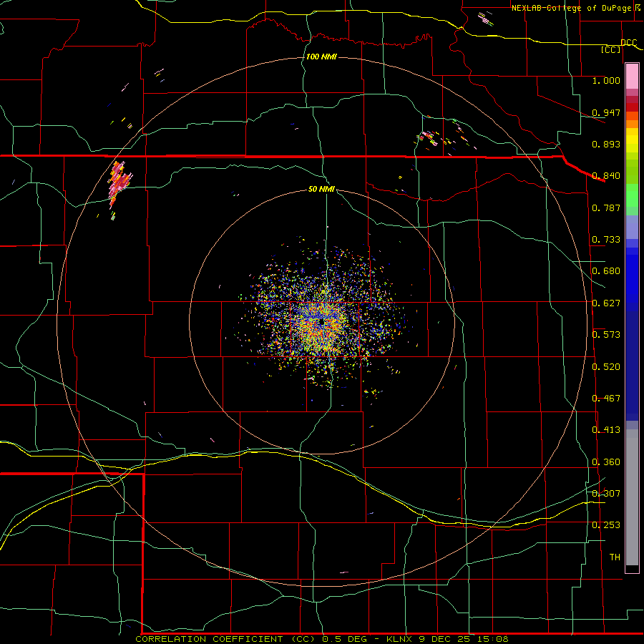Viewport: 644px width, 644px height.
Task: Click the 100 NMI range ring label
Action: coord(321,57)
